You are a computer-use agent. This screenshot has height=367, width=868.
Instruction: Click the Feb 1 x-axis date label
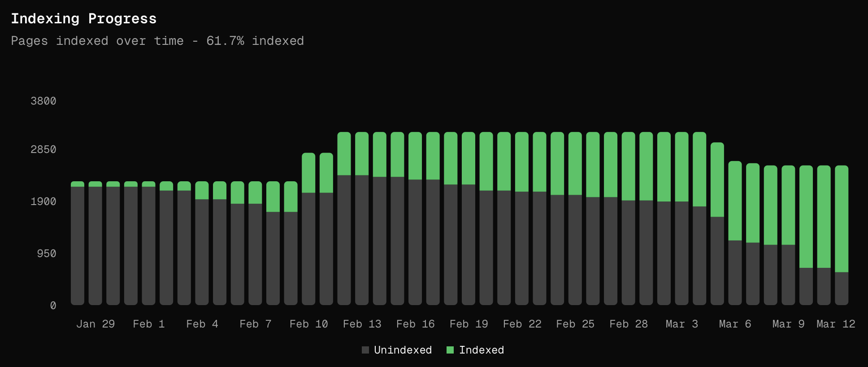(148, 324)
